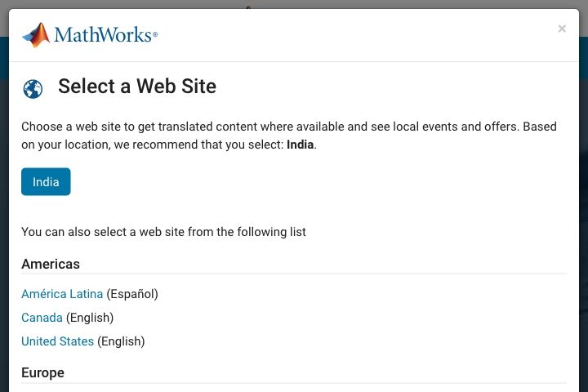588x392 pixels.
Task: Click the MathWorks logo
Action: (90, 35)
